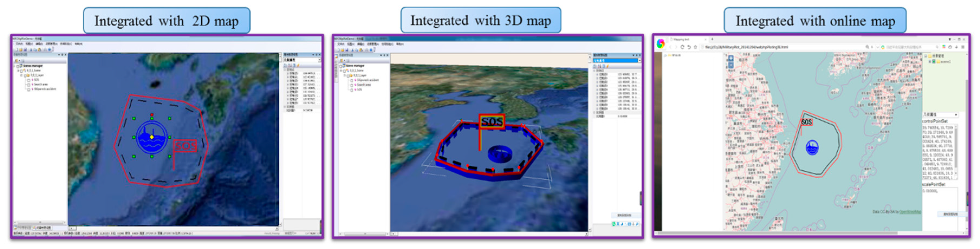Select the Mapping test browser tab
This screenshot has height=249, width=980.
682,39
